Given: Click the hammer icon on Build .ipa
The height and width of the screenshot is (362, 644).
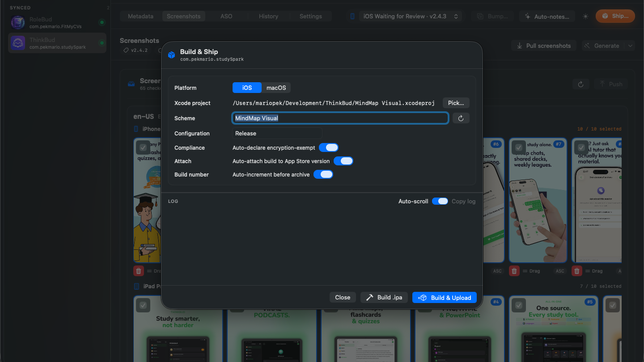Looking at the screenshot, I should pyautogui.click(x=370, y=298).
